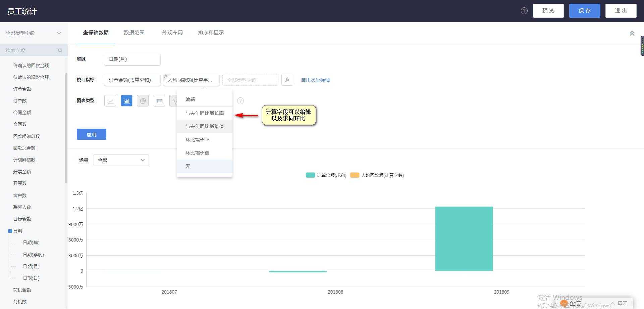Select field 目标金额 in sidebar

click(x=22, y=219)
